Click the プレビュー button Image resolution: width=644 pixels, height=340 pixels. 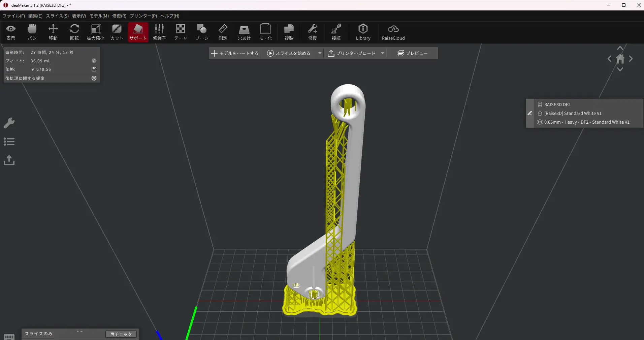pyautogui.click(x=413, y=53)
